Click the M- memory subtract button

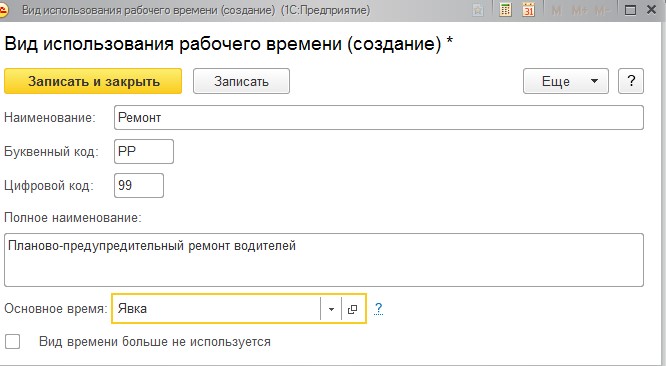tap(602, 10)
